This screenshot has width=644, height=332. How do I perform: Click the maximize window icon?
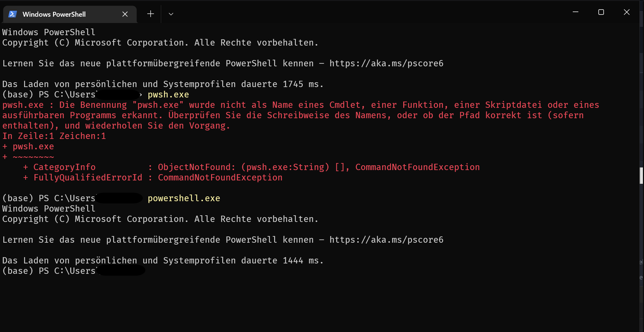tap(601, 12)
